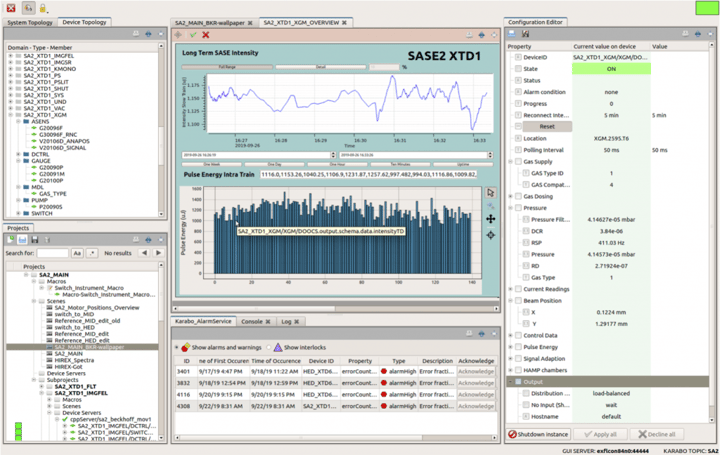Click red X icon in scene toolbar

205,35
